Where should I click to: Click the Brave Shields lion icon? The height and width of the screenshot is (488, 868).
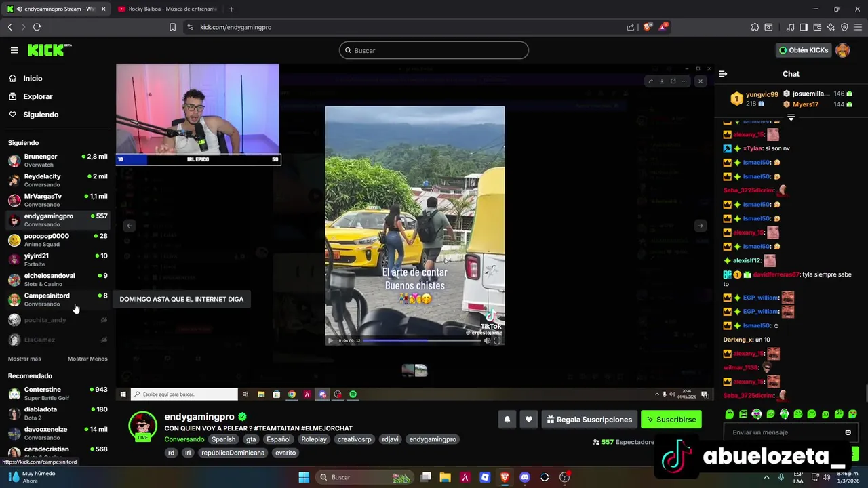point(648,27)
